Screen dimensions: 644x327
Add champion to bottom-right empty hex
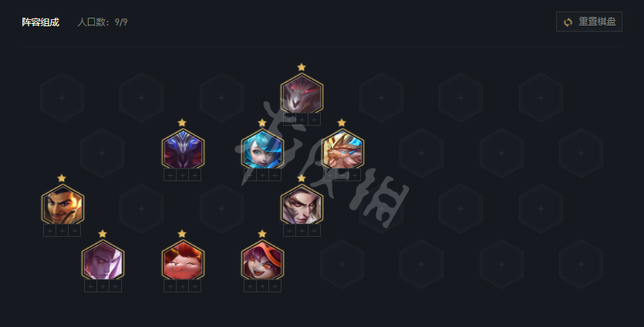pyautogui.click(x=581, y=265)
